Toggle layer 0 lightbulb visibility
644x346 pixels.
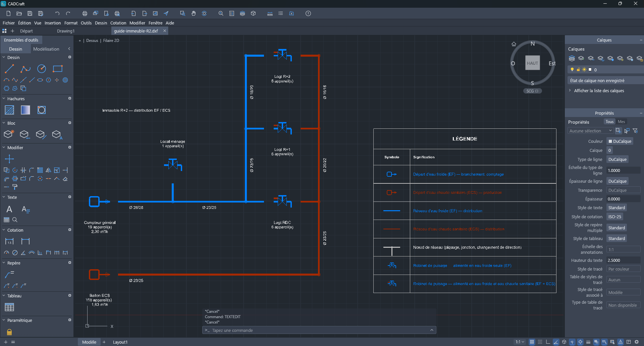pyautogui.click(x=572, y=70)
